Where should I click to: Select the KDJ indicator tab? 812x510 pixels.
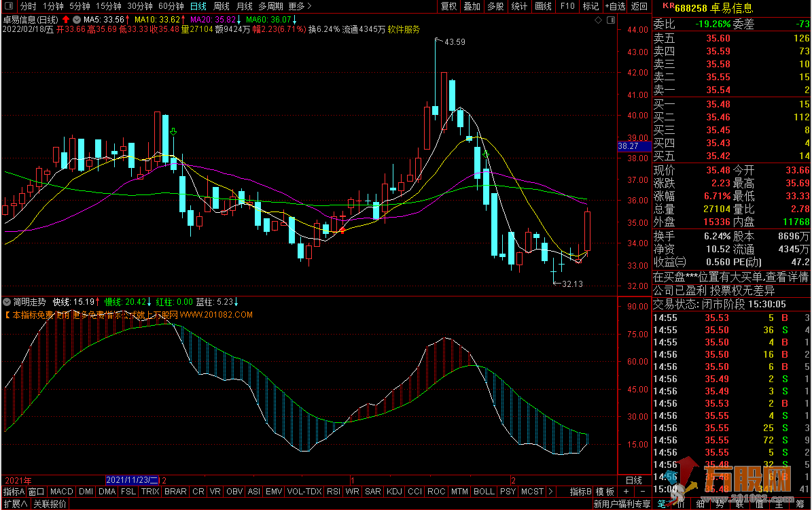point(393,492)
